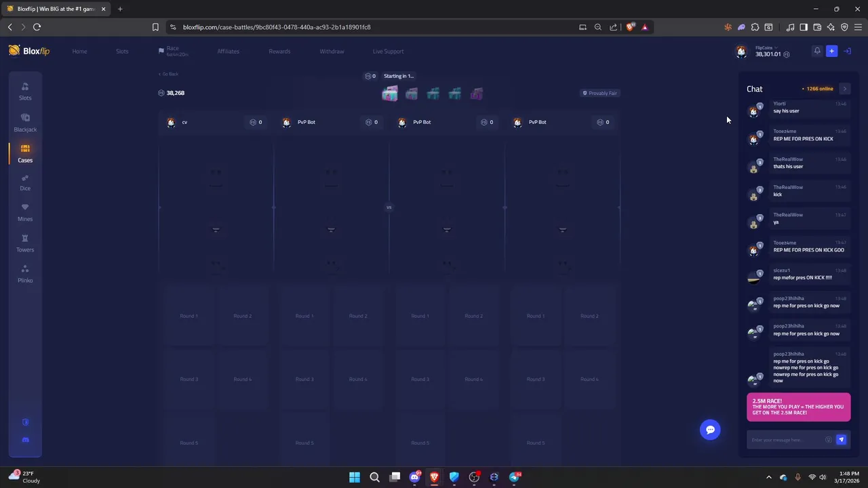The height and width of the screenshot is (488, 868).
Task: Open Telegram from the taskbar
Action: point(514,477)
